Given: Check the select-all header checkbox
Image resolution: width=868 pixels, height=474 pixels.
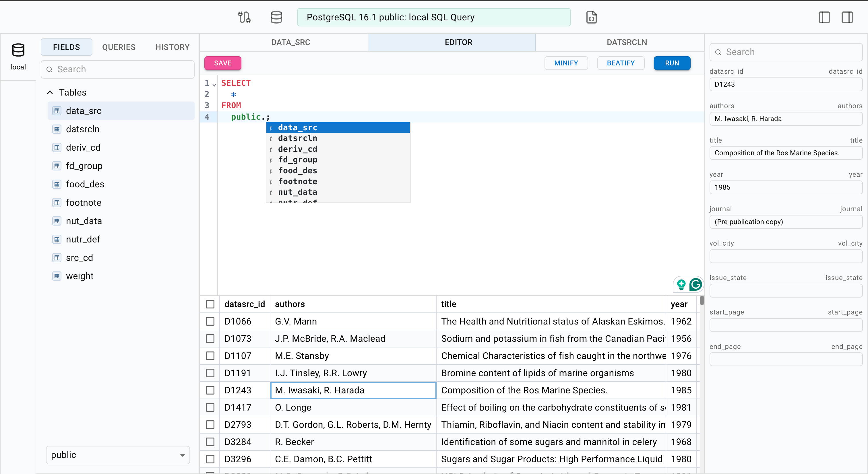Looking at the screenshot, I should point(210,304).
